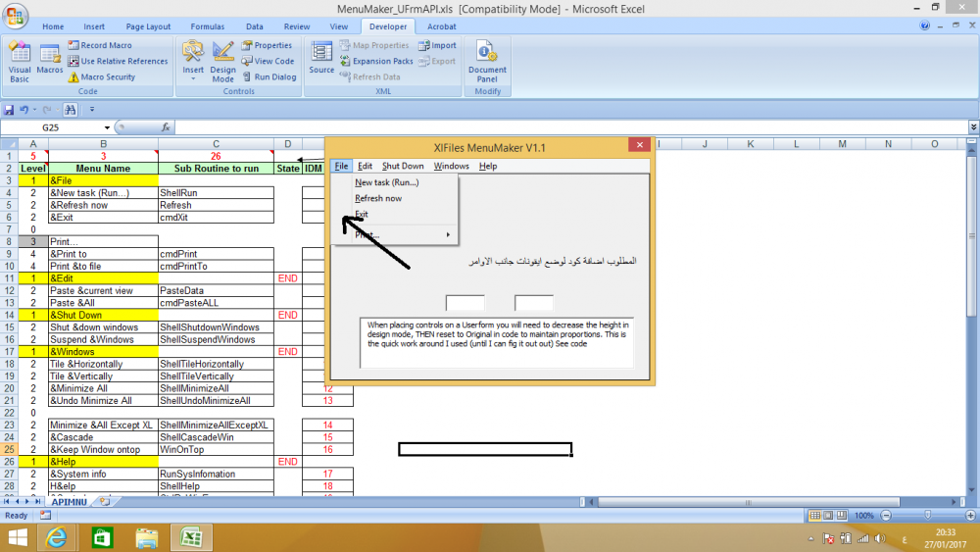Choose New task (Run...) menu item
980x552 pixels.
coord(394,182)
